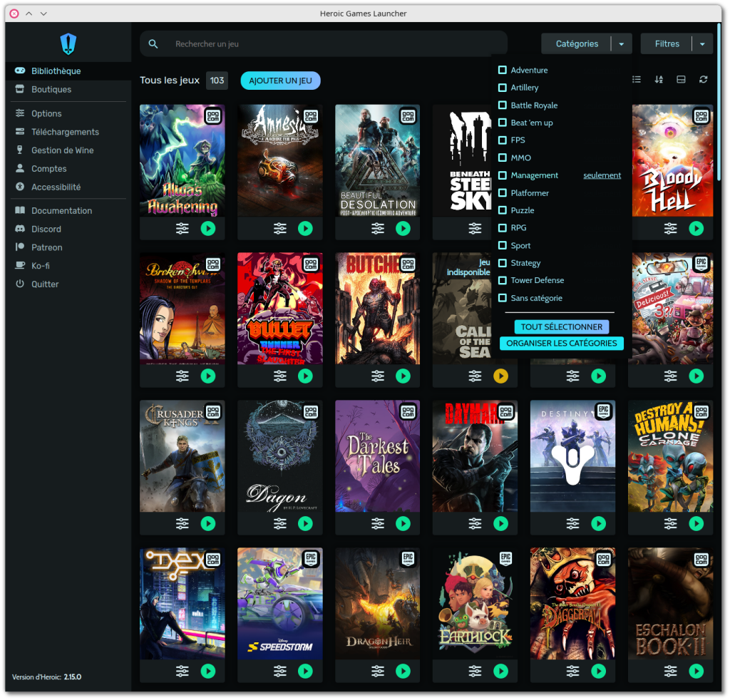Play Bloody Hell game
This screenshot has height=700, width=730.
pos(696,229)
